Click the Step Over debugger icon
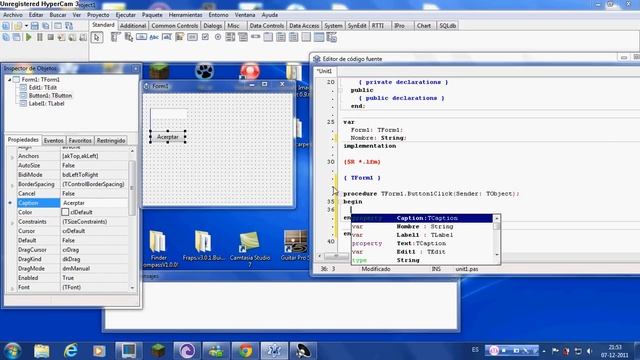Screen dimensions: 640x360 point(72,37)
